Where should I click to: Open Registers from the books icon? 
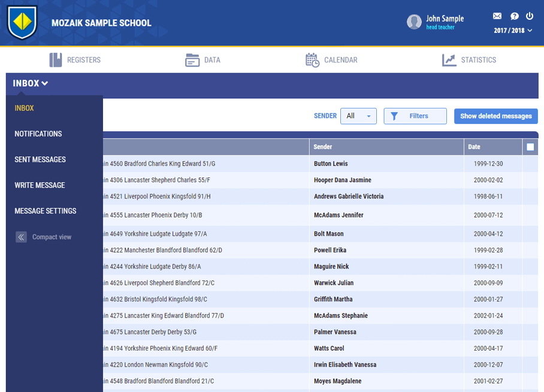click(x=56, y=60)
